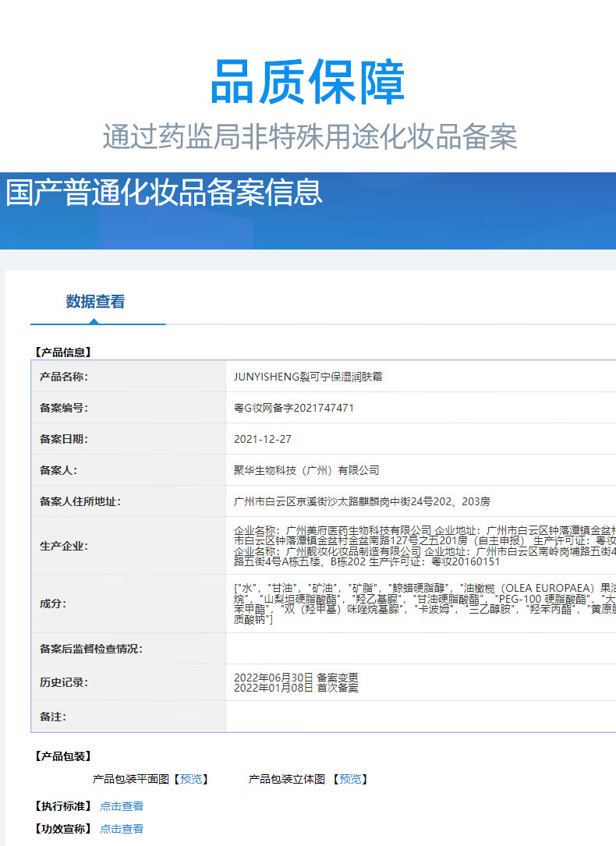Switch to the 数据查看 tab
The height and width of the screenshot is (846, 616).
[x=95, y=302]
